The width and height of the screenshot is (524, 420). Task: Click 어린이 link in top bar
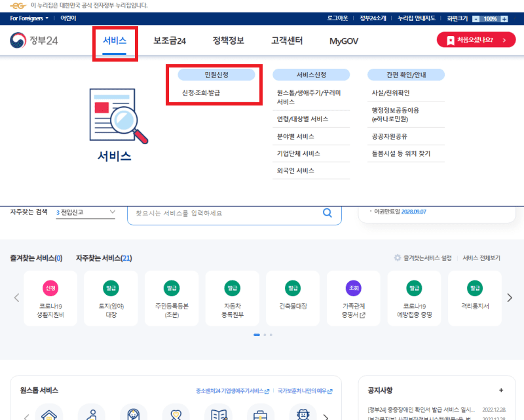point(68,18)
